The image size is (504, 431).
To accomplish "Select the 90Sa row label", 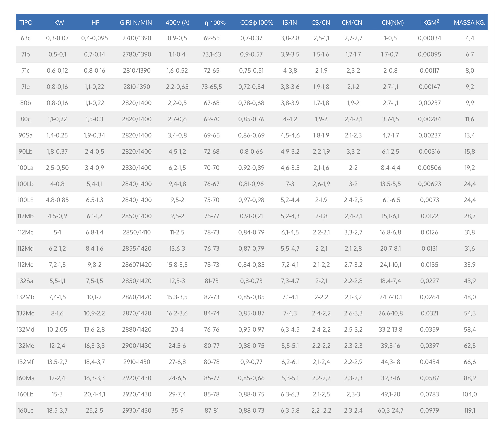I will coord(26,135).
